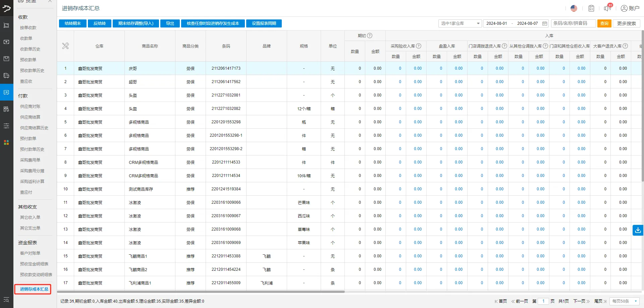644x308 pixels.
Task: Open the colorful apps grid sidebar icon
Action: tap(6, 142)
